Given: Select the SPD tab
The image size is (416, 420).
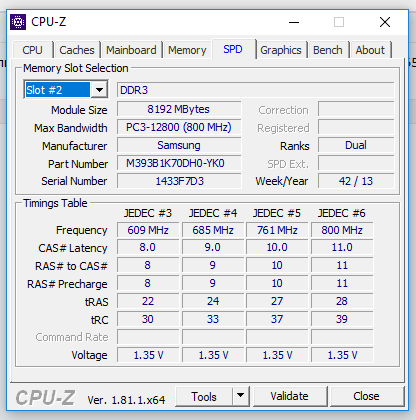Looking at the screenshot, I should 233,49.
